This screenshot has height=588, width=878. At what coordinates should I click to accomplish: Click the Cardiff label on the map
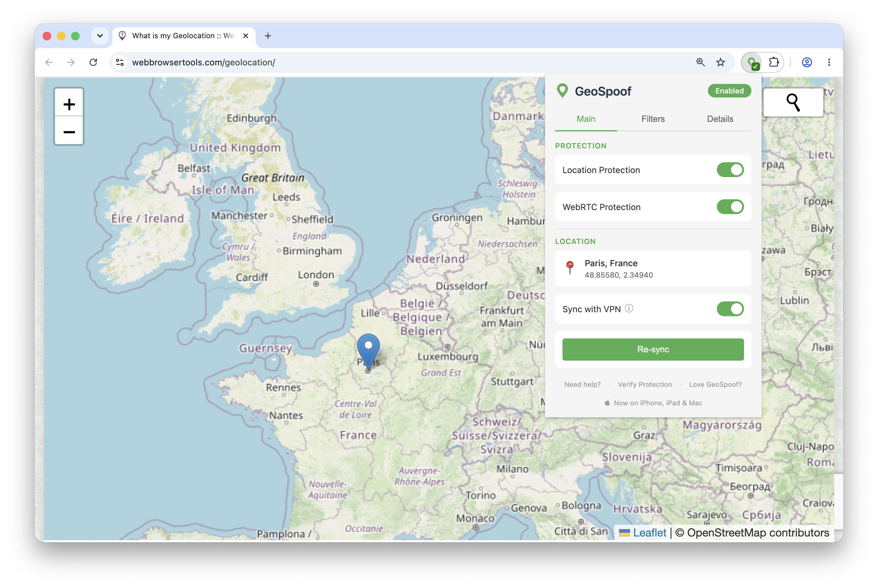[252, 278]
